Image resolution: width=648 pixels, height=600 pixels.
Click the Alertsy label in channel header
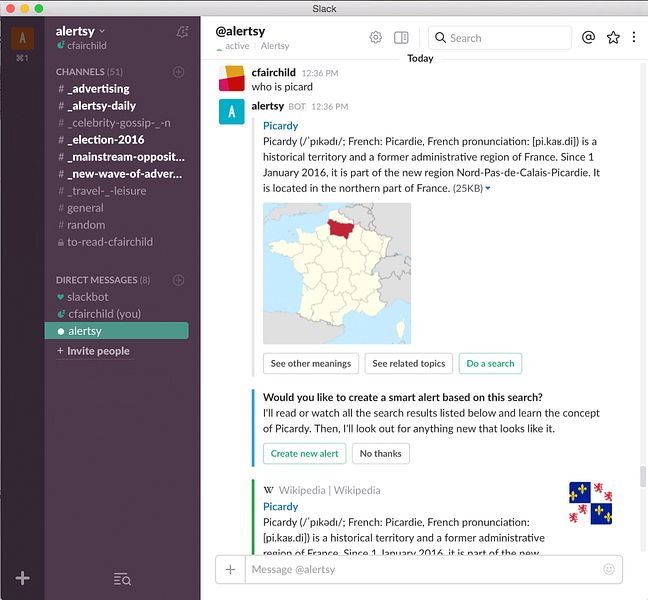(x=275, y=46)
